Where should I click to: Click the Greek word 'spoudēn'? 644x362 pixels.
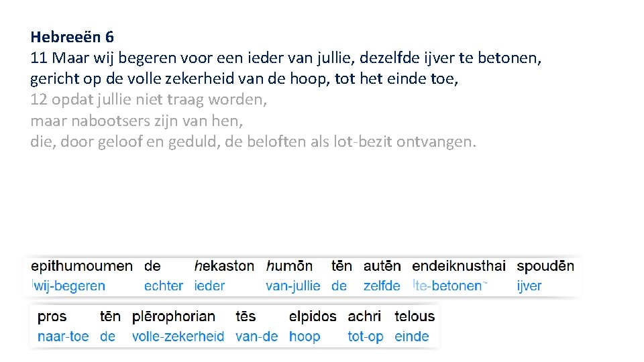click(x=545, y=266)
